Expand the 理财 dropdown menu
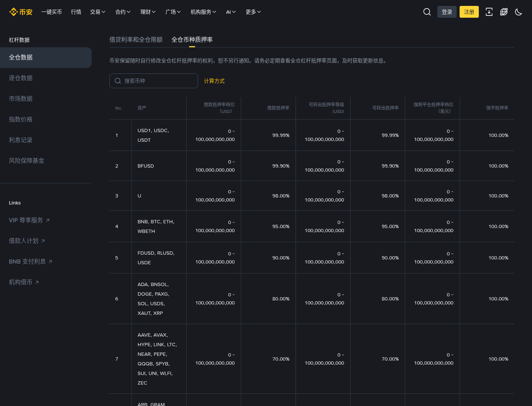The width and height of the screenshot is (532, 406). (x=148, y=12)
